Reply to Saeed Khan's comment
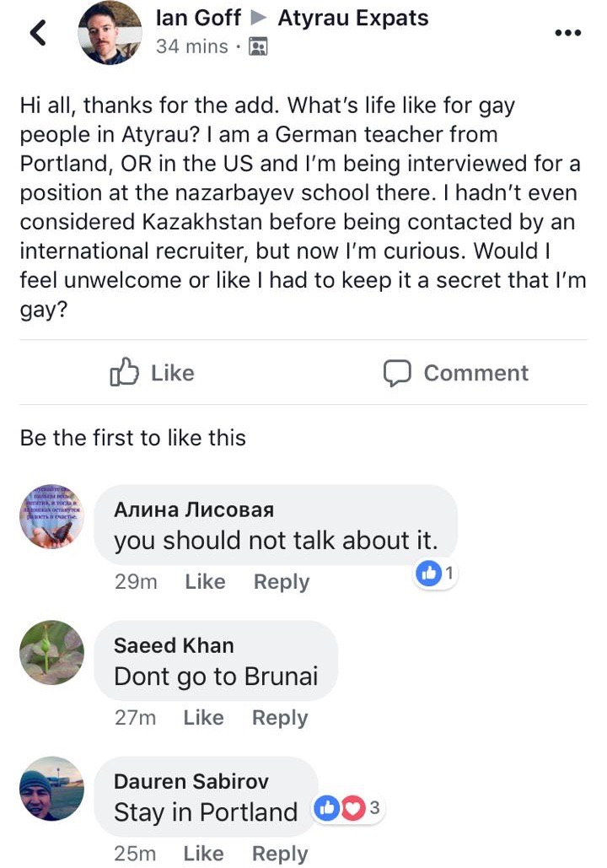Viewport: 607px width, 868px height. tap(280, 718)
